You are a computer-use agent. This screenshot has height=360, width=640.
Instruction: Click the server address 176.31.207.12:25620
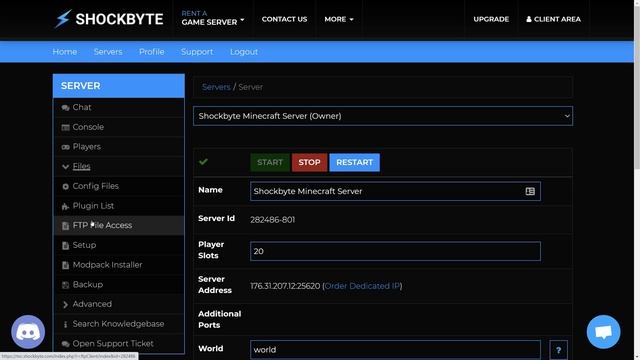(x=285, y=286)
